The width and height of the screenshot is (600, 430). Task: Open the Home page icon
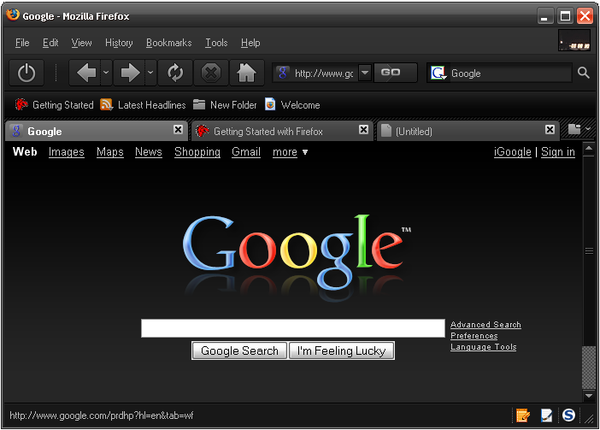pos(246,73)
